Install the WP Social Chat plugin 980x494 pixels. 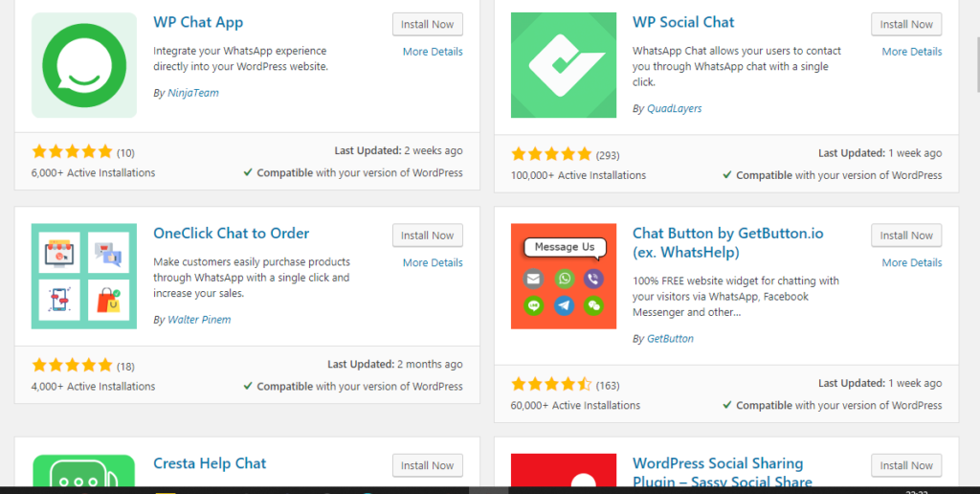(x=905, y=25)
